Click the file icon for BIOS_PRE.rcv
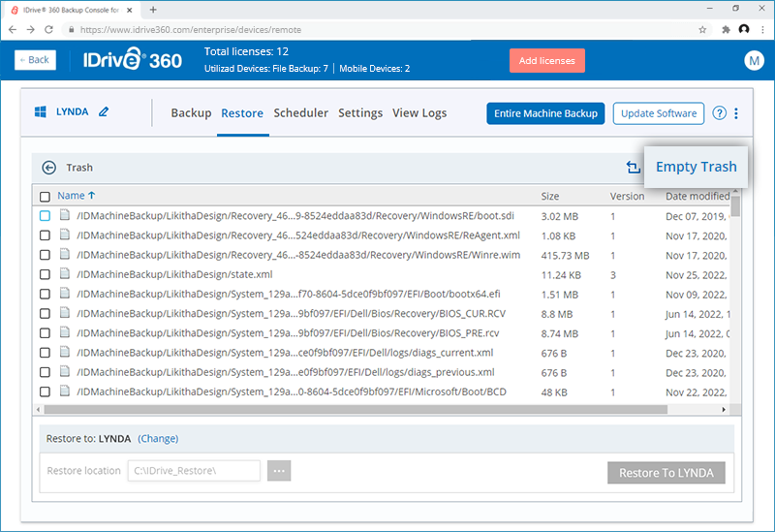This screenshot has width=775, height=532. (65, 332)
